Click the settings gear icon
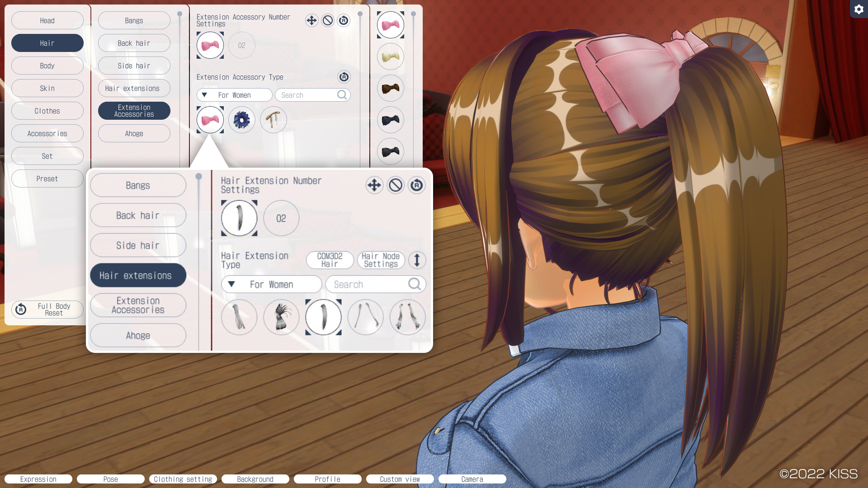 pyautogui.click(x=859, y=9)
